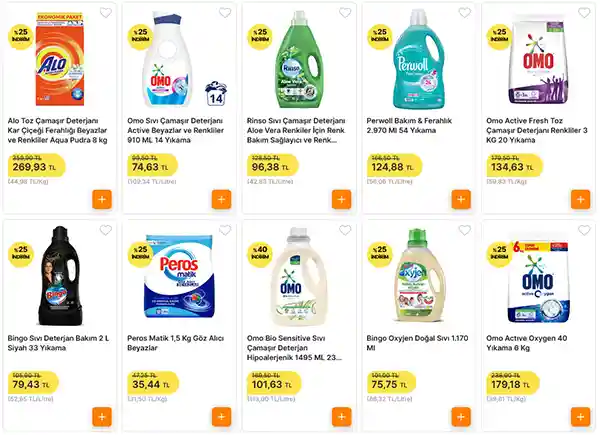This screenshot has width=600, height=435.
Task: Add Omo Sıvı 910 Ml to cart
Action: click(x=222, y=198)
